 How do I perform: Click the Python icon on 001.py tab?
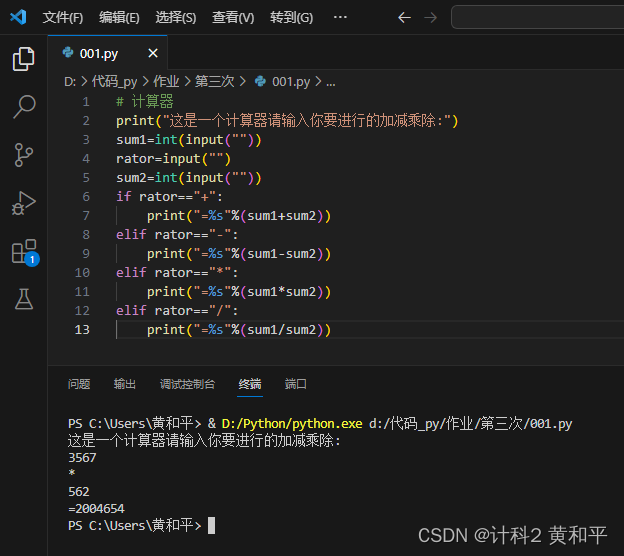68,53
